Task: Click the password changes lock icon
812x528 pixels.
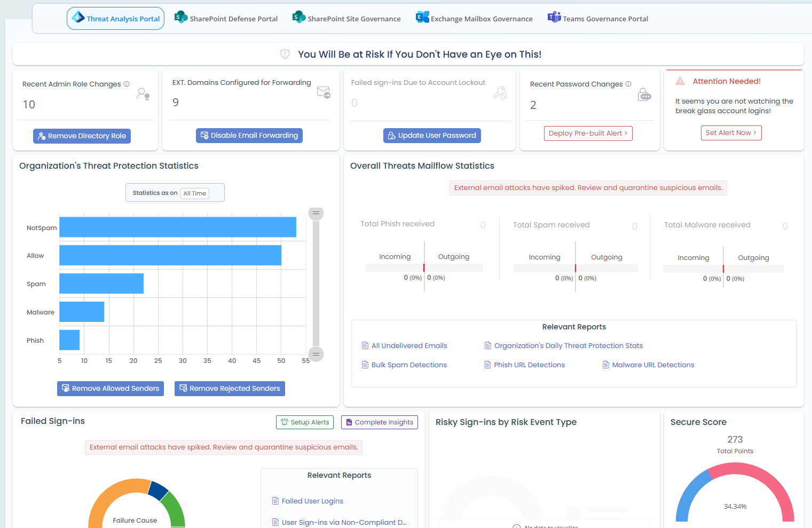Action: point(644,95)
